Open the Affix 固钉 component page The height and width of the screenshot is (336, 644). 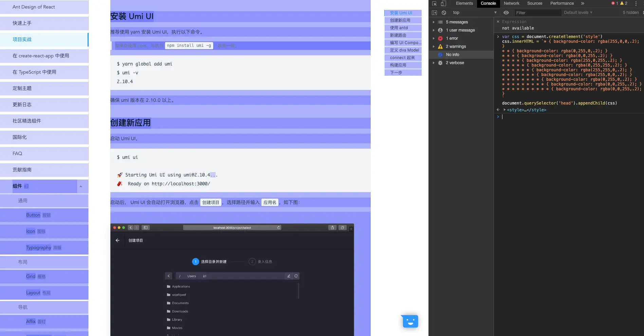(44, 322)
